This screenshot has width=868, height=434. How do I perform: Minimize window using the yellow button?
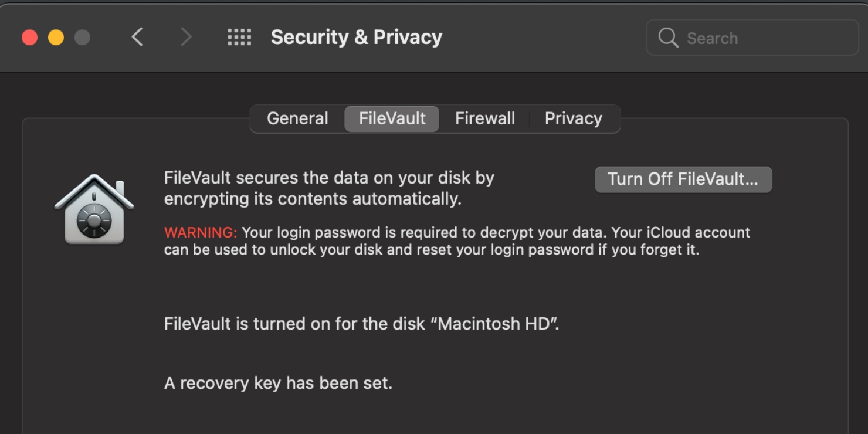point(56,38)
